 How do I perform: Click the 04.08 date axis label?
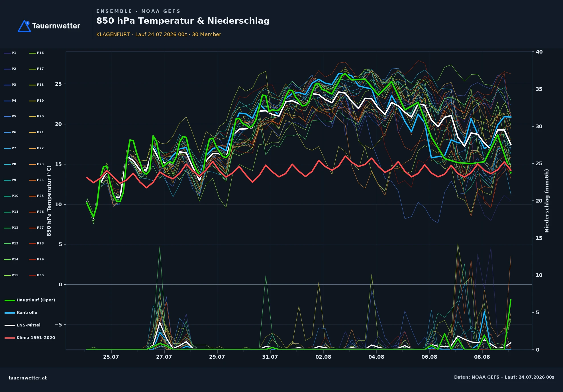pos(376,357)
